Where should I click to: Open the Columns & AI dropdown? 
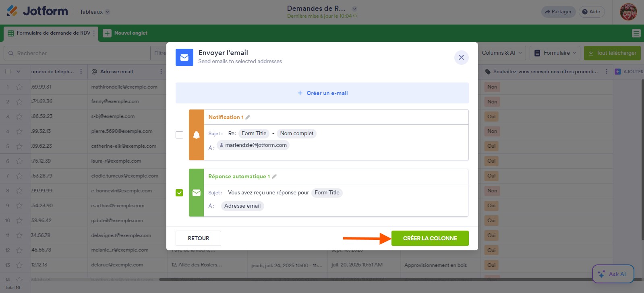click(x=501, y=53)
